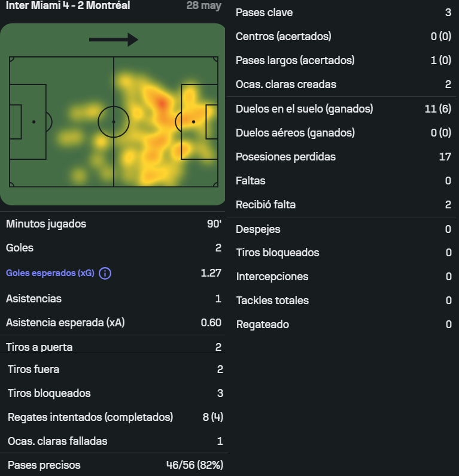459x476 pixels.
Task: Click the Ocas. claras creadas row
Action: tap(343, 84)
